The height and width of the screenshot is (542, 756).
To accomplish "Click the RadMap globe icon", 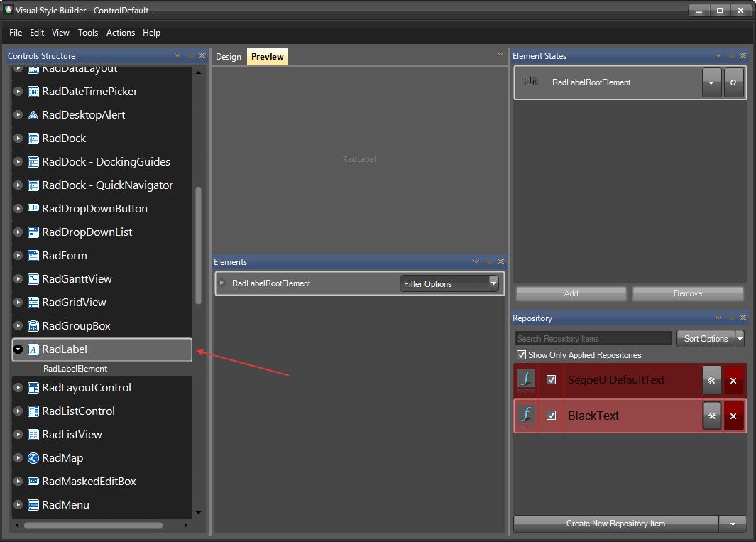I will click(33, 457).
